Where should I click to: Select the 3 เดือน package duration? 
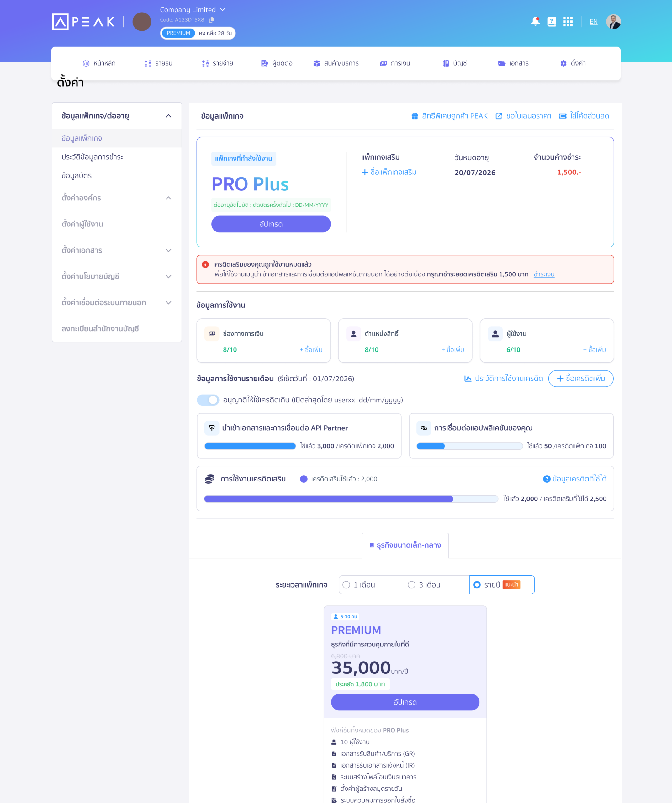(437, 585)
